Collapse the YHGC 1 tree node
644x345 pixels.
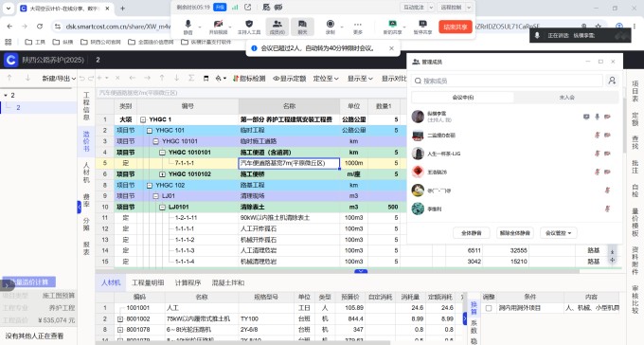142,119
